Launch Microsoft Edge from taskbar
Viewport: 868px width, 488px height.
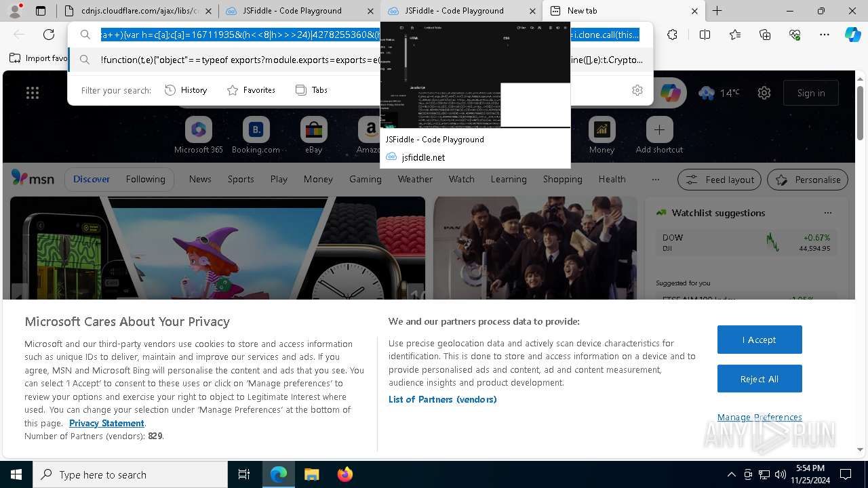279,474
